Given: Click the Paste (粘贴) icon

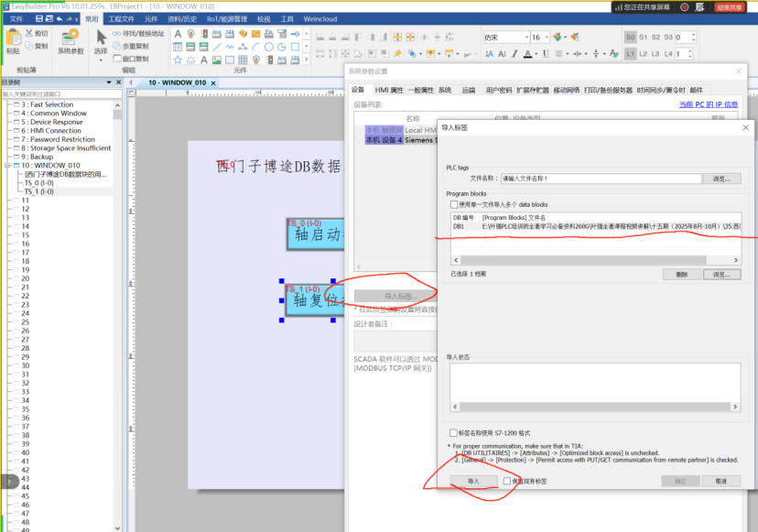Looking at the screenshot, I should click(x=13, y=38).
